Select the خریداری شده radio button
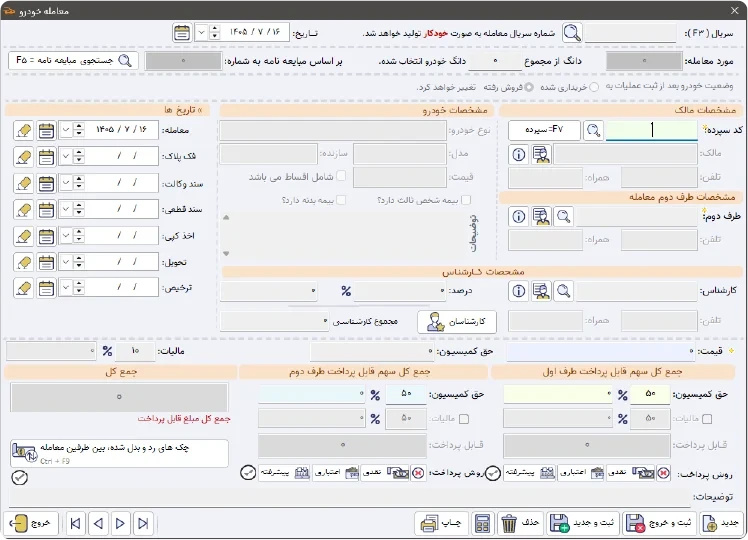This screenshot has height=540, width=748. (x=593, y=87)
